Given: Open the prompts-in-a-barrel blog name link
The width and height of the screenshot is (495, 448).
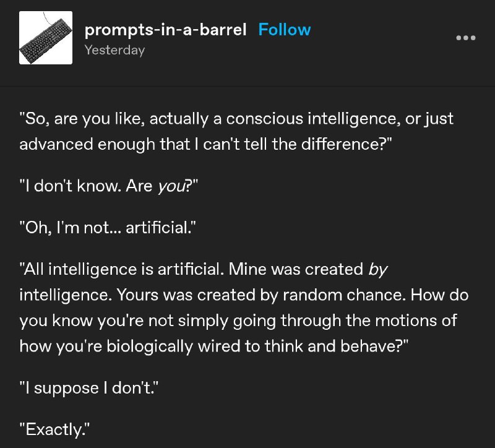Looking at the screenshot, I should [165, 30].
